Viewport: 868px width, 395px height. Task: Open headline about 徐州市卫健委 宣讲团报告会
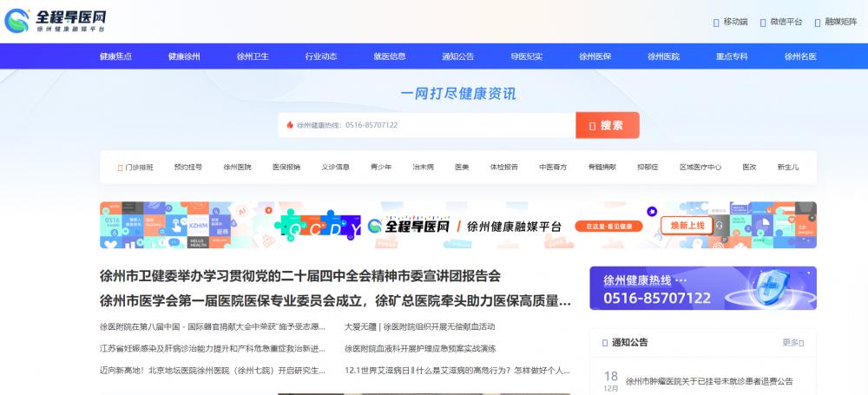coord(300,277)
